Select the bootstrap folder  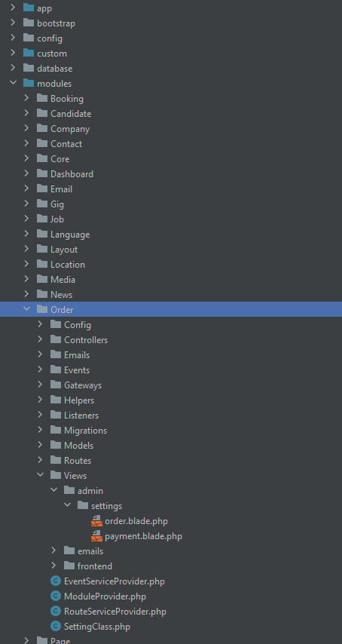[56, 23]
